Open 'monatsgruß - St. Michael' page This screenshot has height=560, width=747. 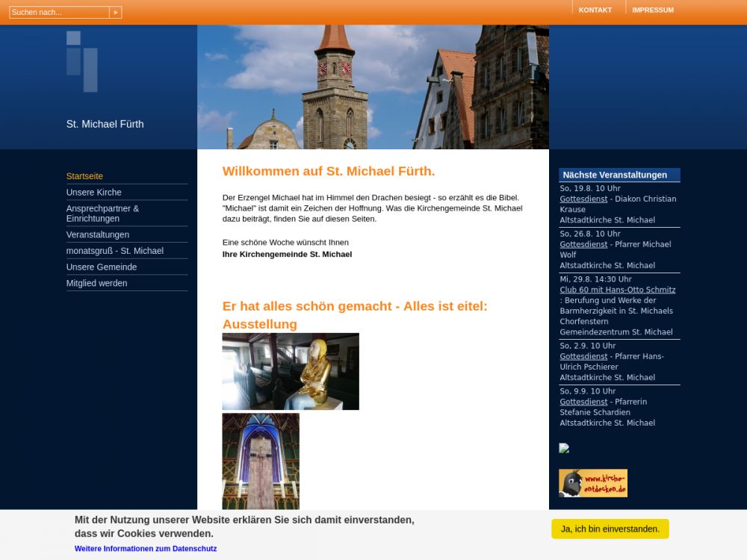pyautogui.click(x=115, y=251)
